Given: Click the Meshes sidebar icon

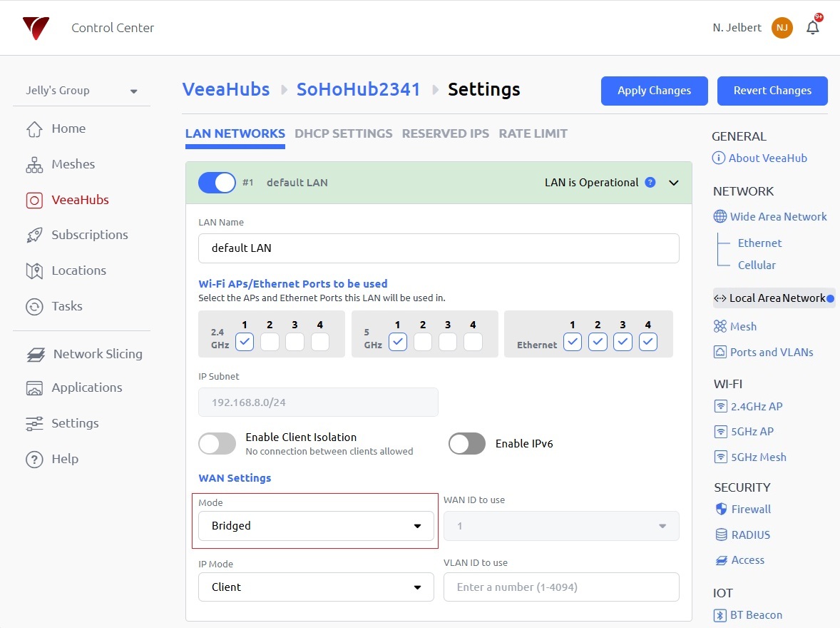Looking at the screenshot, I should point(34,165).
